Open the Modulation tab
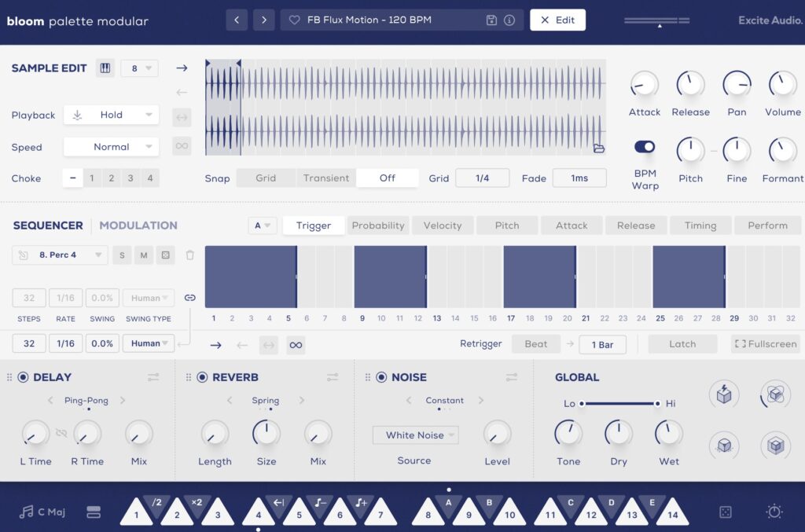 [x=138, y=226]
